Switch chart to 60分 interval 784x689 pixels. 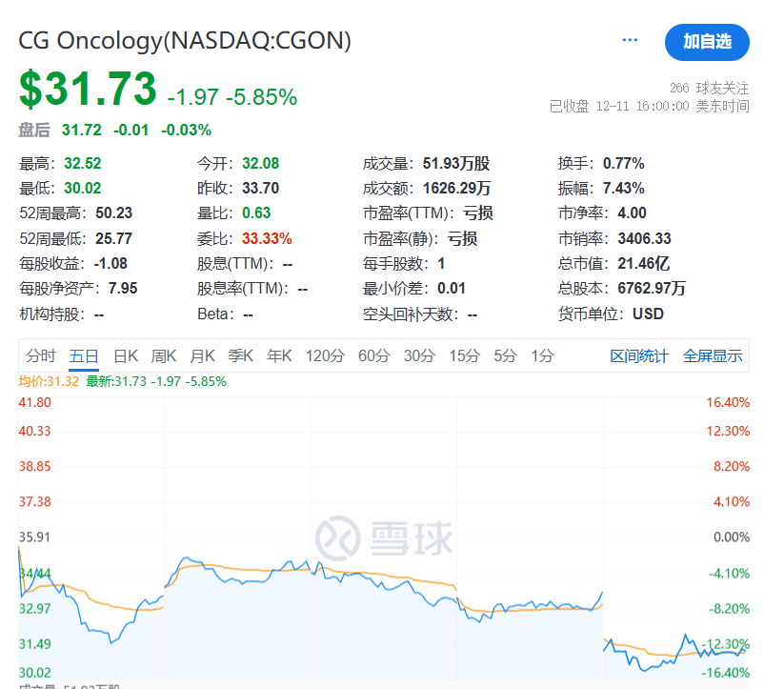pyautogui.click(x=374, y=355)
